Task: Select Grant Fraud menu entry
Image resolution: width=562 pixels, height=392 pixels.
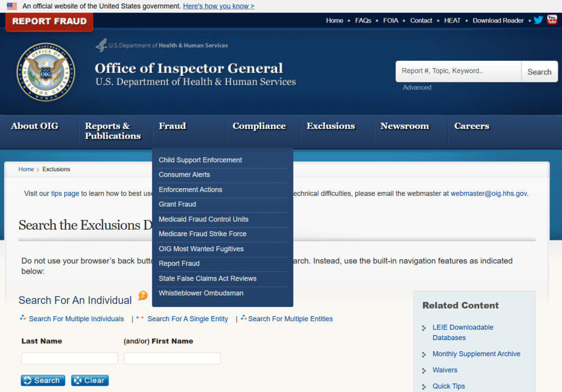Action: click(177, 204)
